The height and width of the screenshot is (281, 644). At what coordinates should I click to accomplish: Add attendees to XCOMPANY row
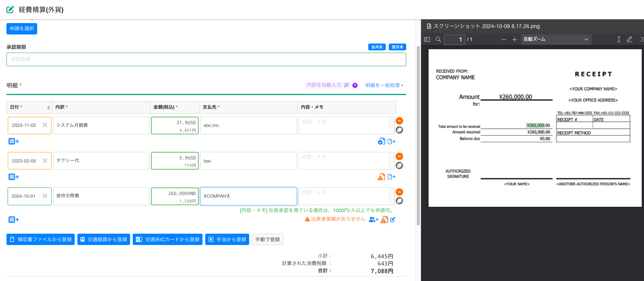click(x=374, y=219)
